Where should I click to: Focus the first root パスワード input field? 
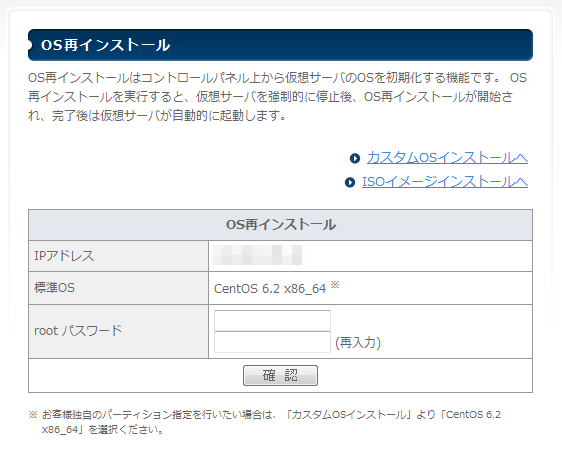tap(272, 320)
